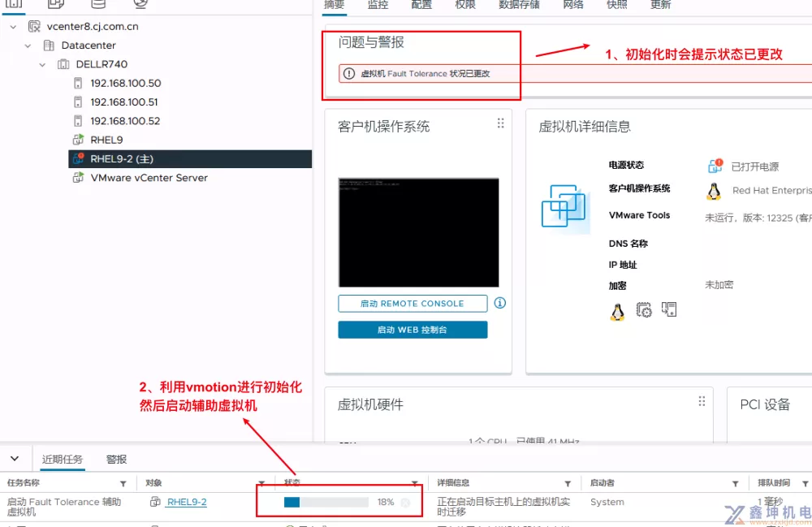Open the 更新 tab

[x=660, y=5]
